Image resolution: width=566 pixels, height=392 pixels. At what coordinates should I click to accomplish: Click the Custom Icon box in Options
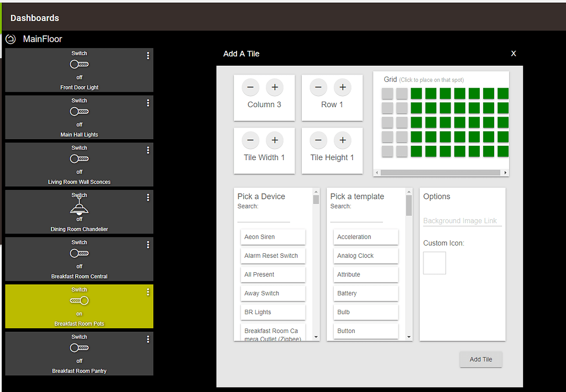point(434,263)
